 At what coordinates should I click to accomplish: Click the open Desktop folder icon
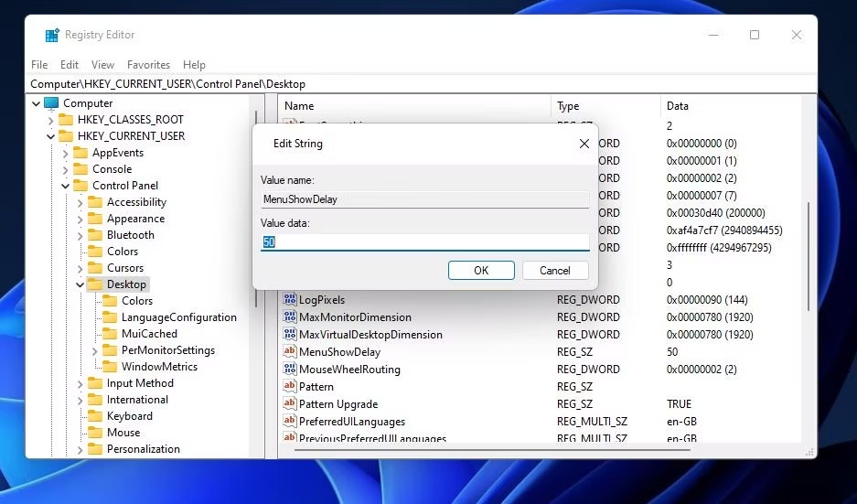(95, 284)
